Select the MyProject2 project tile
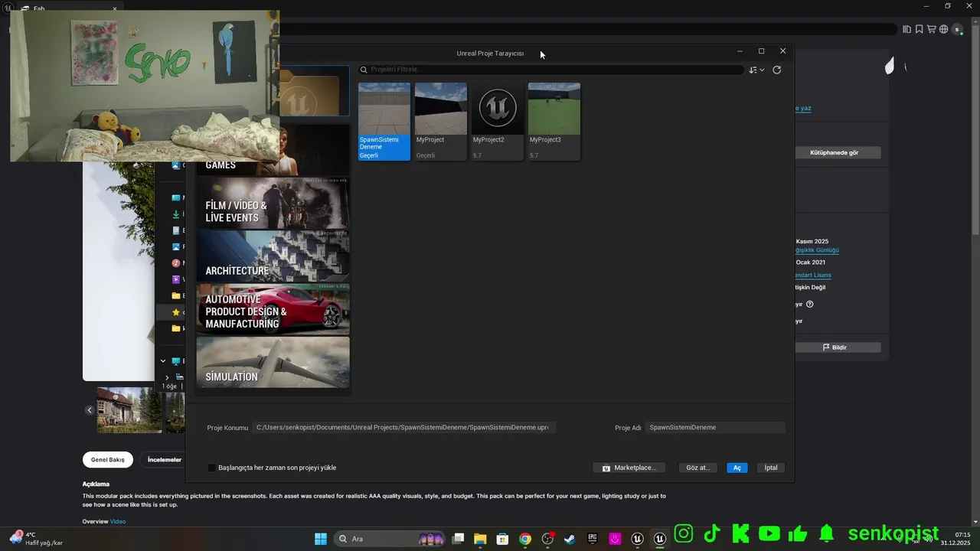 498,122
